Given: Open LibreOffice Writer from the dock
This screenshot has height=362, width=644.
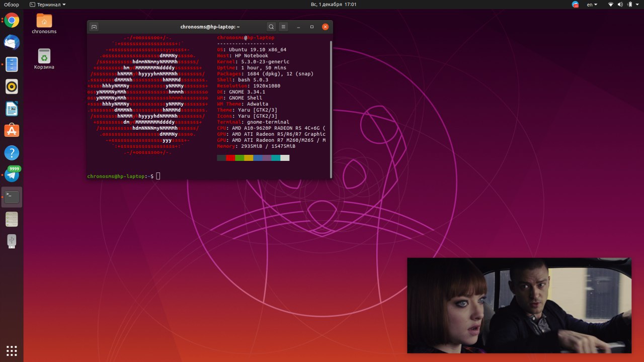Looking at the screenshot, I should pos(12,109).
